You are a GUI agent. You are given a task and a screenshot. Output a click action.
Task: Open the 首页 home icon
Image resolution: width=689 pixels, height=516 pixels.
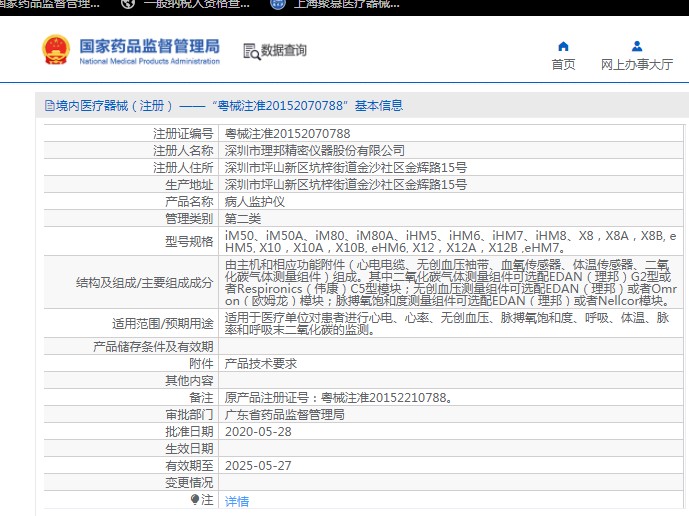(563, 46)
